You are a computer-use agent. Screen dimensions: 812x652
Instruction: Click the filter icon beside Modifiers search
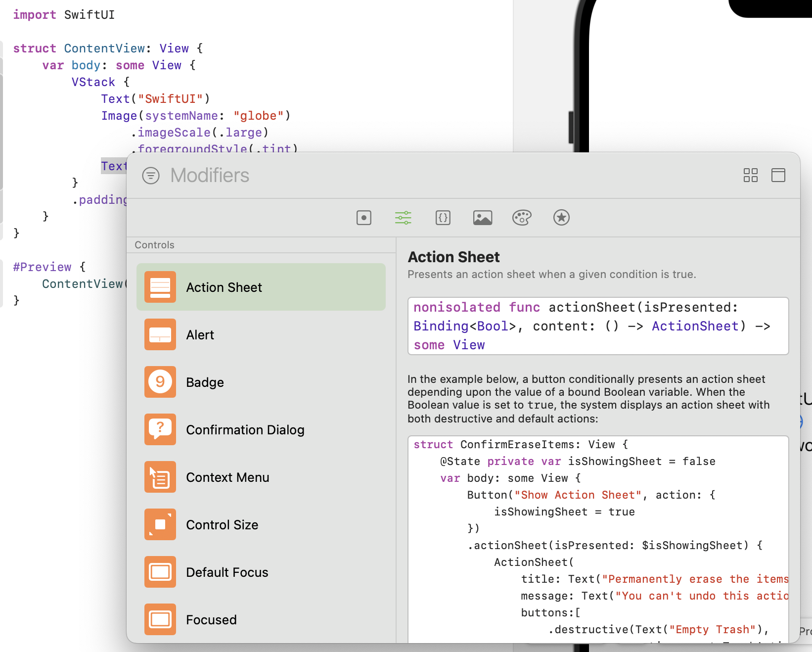tap(151, 176)
